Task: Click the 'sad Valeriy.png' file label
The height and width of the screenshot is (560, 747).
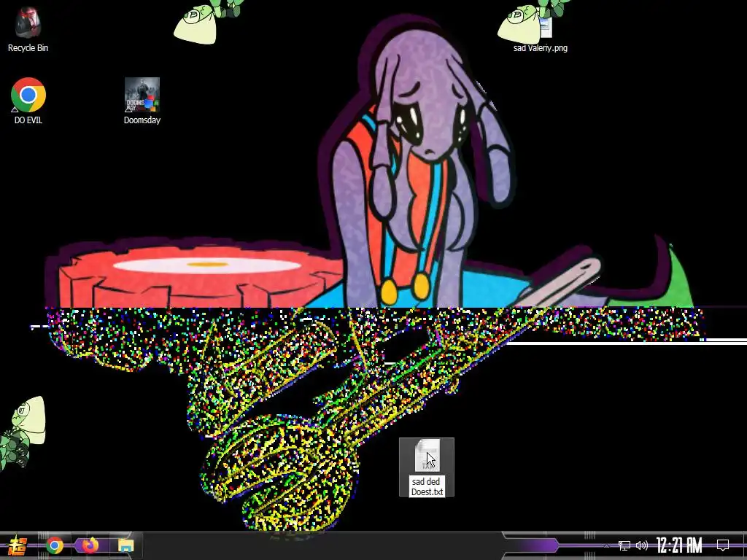Action: pos(541,48)
